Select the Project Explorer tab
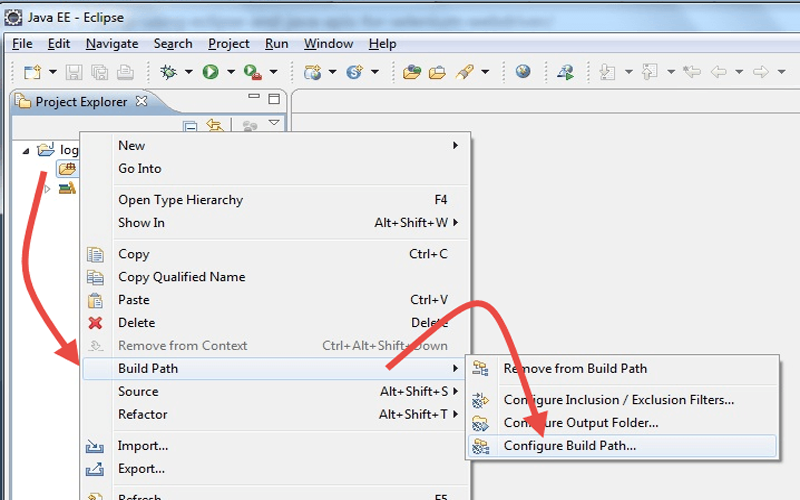The image size is (800, 500). (81, 102)
